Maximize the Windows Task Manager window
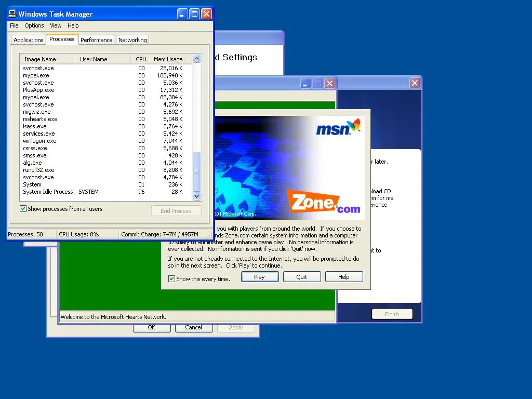 (194, 14)
